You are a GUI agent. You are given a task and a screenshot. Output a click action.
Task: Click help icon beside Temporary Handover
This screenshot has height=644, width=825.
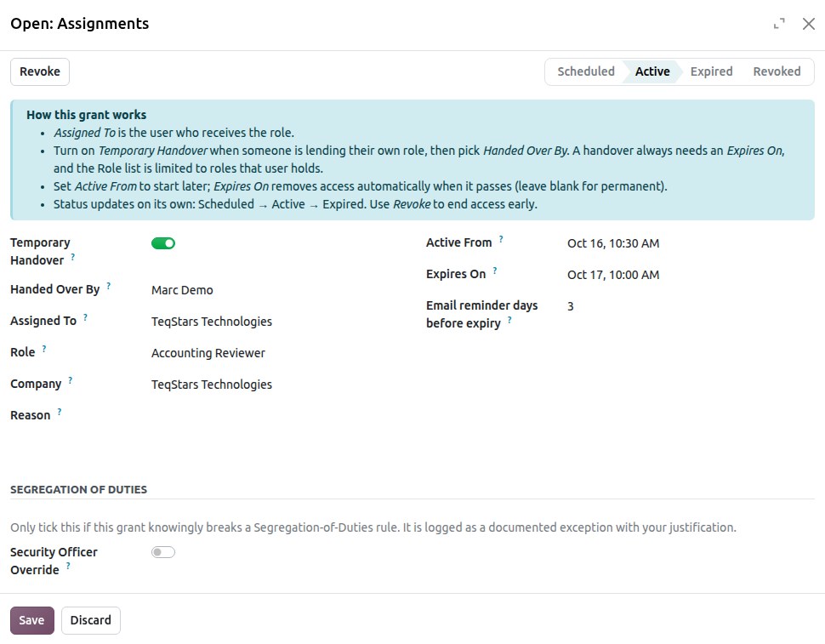73,257
